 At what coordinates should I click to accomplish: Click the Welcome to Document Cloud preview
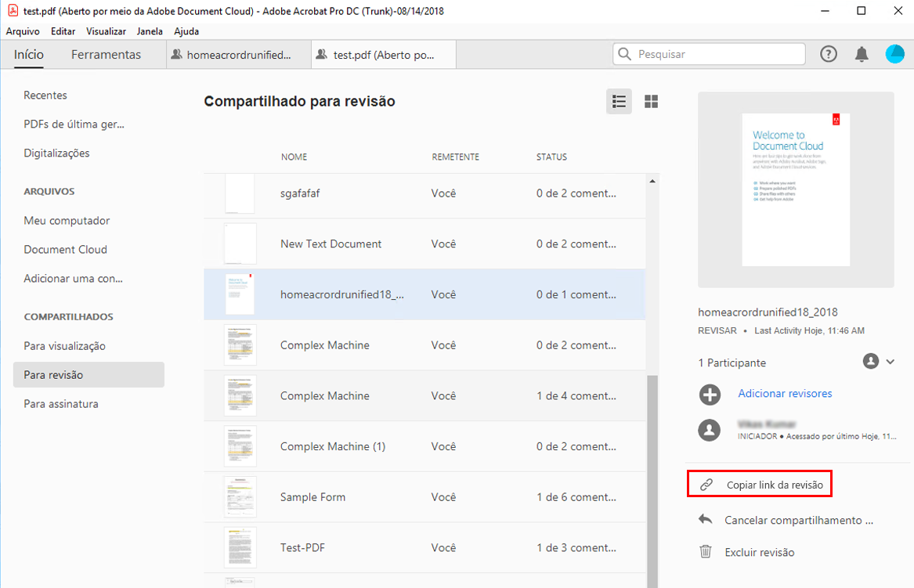[x=796, y=190]
